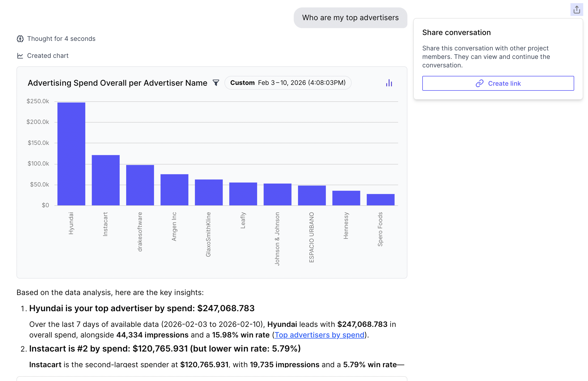Click the Hennessy bar in chart
The image size is (588, 381).
click(x=346, y=198)
